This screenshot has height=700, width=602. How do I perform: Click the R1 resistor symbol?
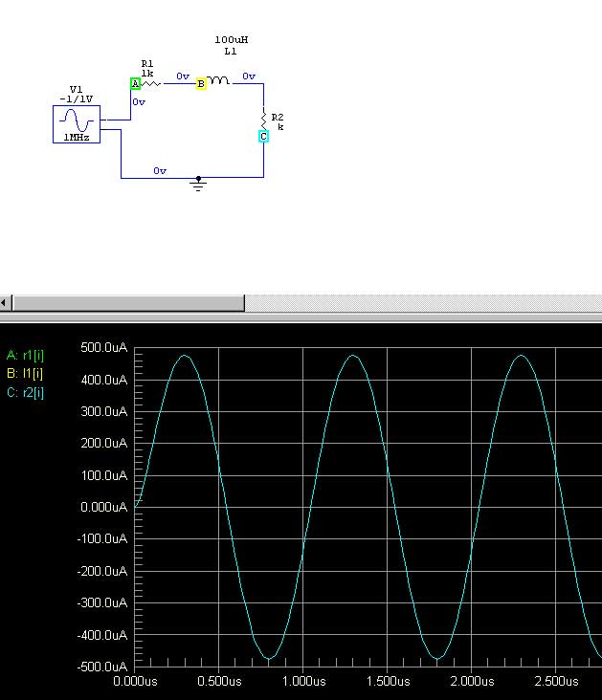pyautogui.click(x=151, y=84)
